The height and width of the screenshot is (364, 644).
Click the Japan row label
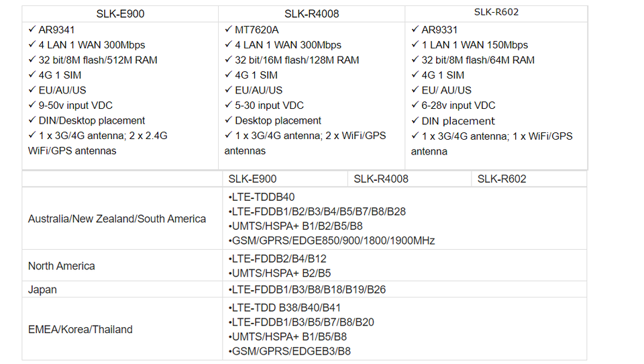(42, 289)
